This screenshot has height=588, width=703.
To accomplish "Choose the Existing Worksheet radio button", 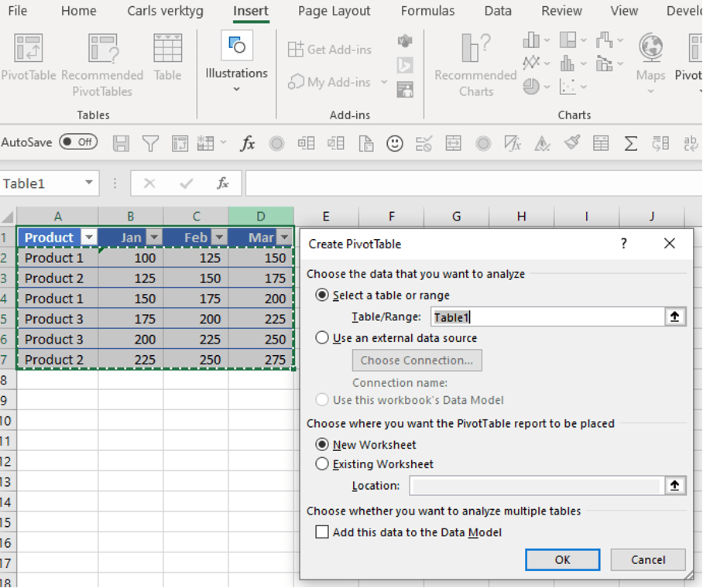I will click(322, 464).
